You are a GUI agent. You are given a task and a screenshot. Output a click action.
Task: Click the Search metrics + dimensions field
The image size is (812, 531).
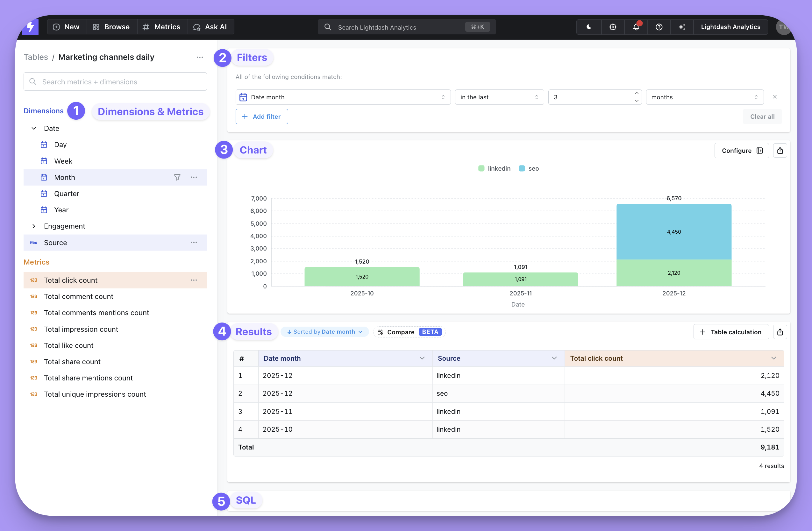(x=115, y=82)
